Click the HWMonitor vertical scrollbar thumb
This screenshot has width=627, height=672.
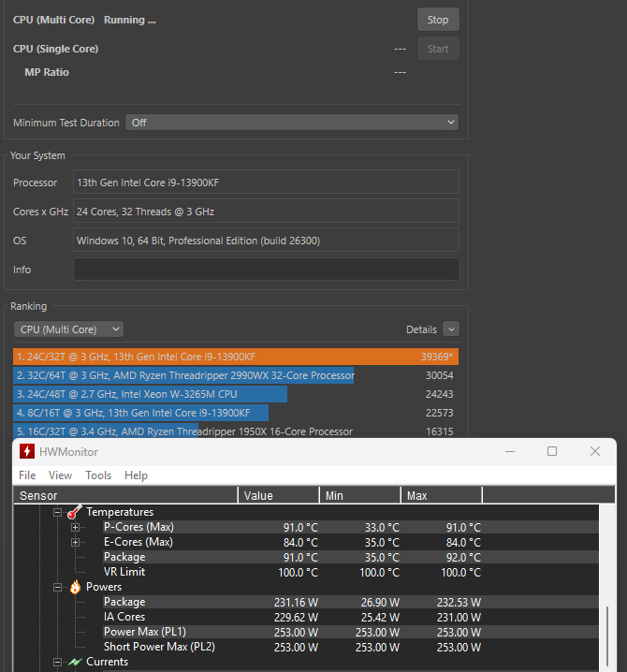point(607,638)
